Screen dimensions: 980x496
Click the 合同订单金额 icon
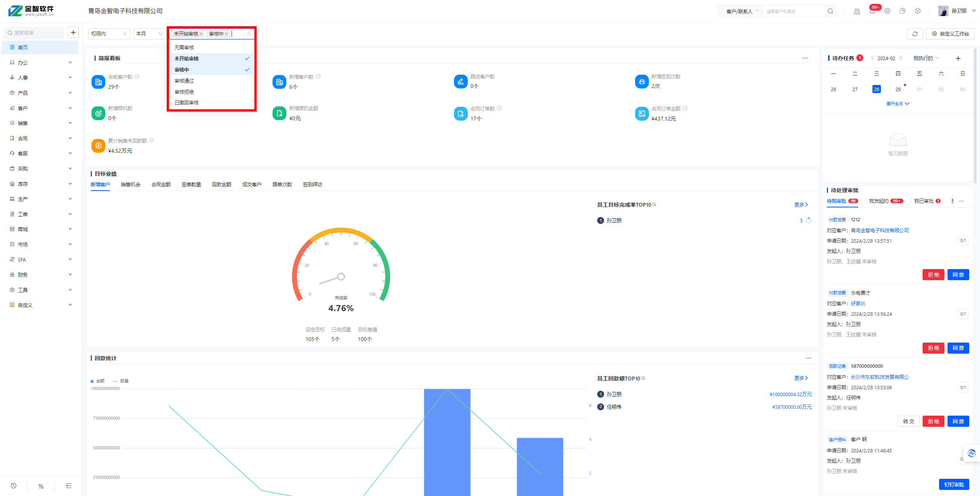point(642,113)
